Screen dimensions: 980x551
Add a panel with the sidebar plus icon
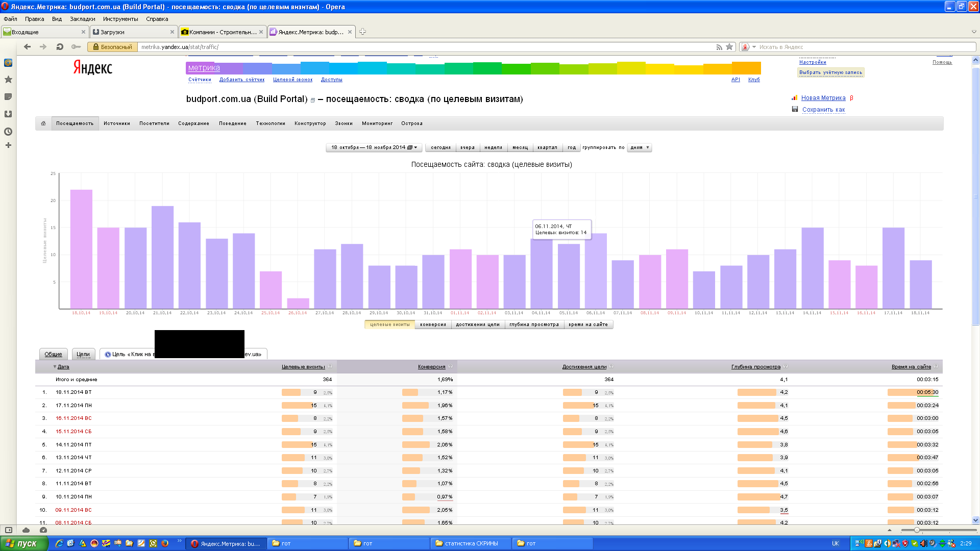click(8, 145)
